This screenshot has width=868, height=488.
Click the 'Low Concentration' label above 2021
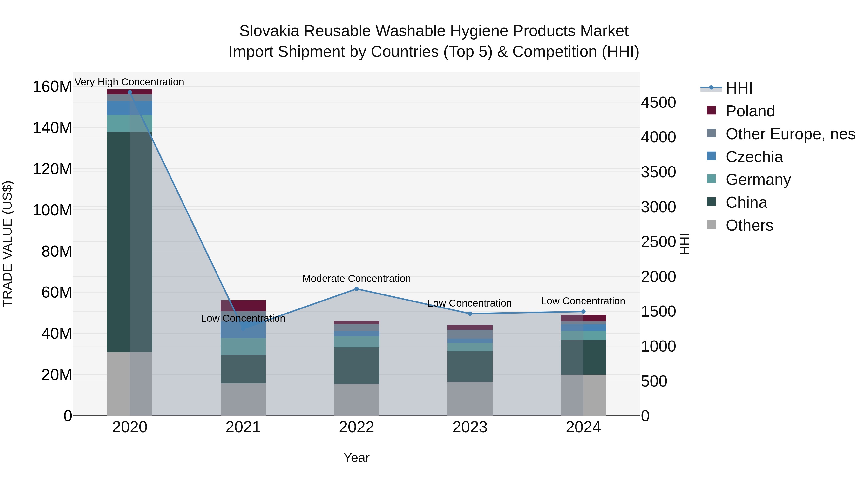[243, 318]
